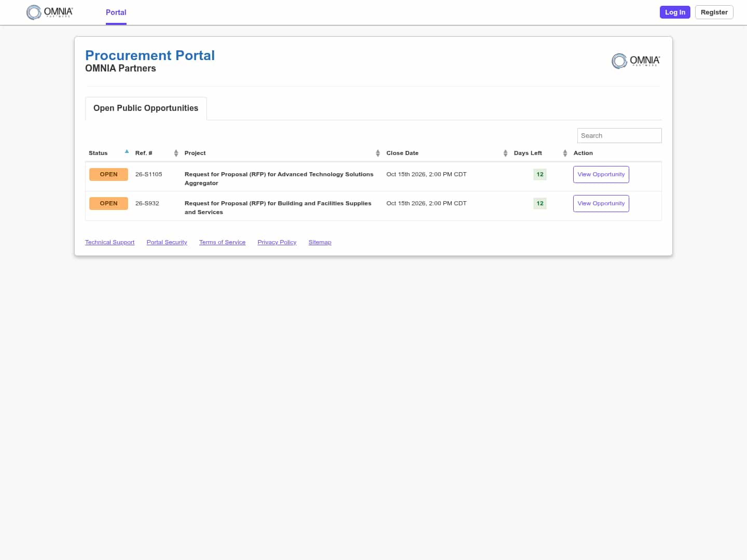Screen dimensions: 747x560
Task: Select the Open Public Opportunities tab
Action: 146,108
